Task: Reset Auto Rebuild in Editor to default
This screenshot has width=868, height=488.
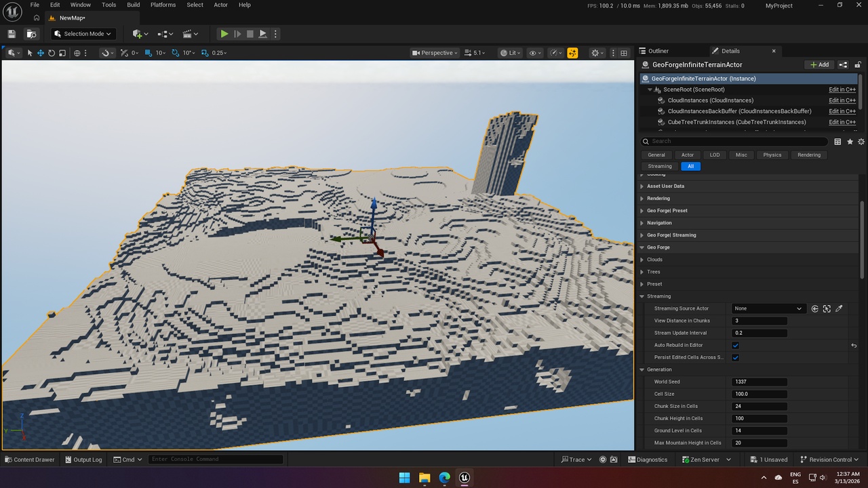Action: click(x=854, y=345)
